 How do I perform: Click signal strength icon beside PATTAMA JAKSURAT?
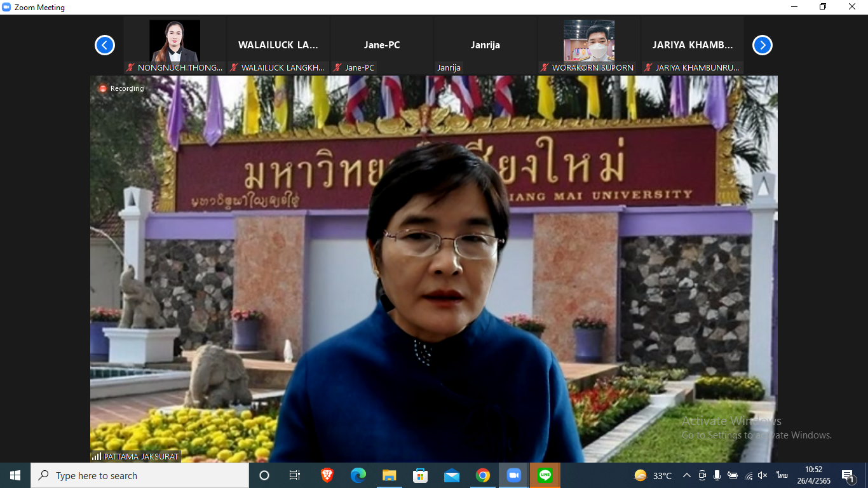[97, 456]
